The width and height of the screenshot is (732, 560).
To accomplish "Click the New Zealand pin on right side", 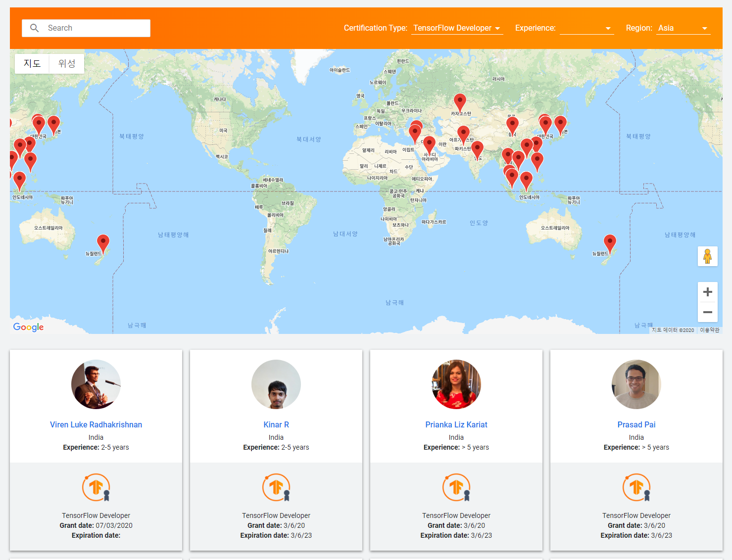I will coord(610,243).
